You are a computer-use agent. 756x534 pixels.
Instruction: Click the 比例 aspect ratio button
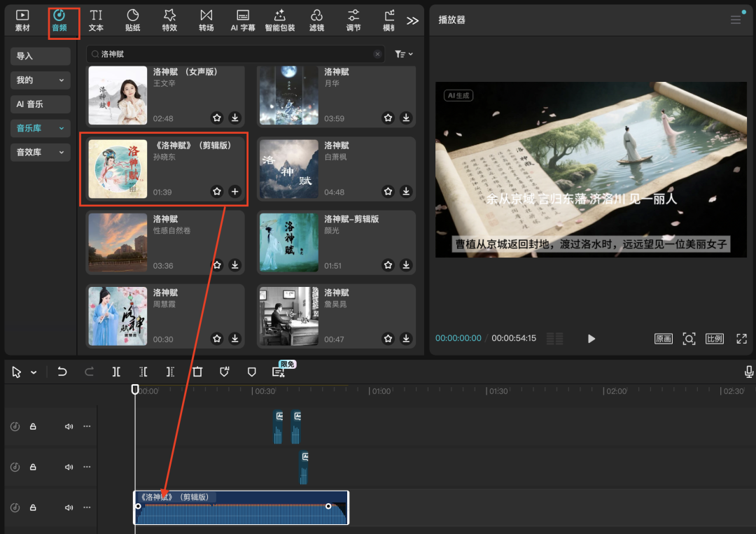(714, 339)
